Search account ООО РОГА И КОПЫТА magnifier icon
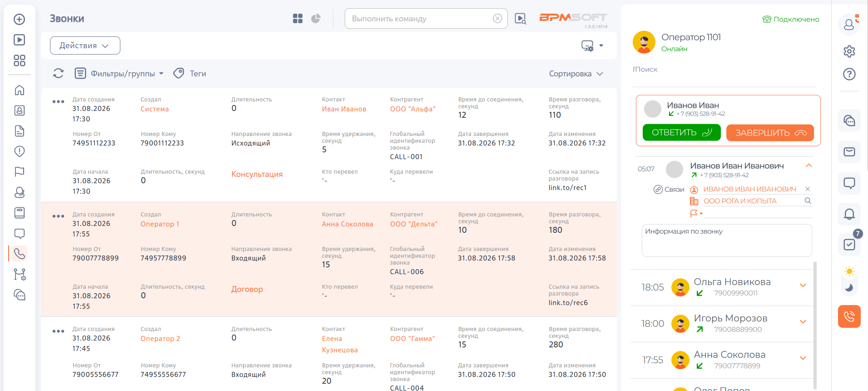 point(808,201)
